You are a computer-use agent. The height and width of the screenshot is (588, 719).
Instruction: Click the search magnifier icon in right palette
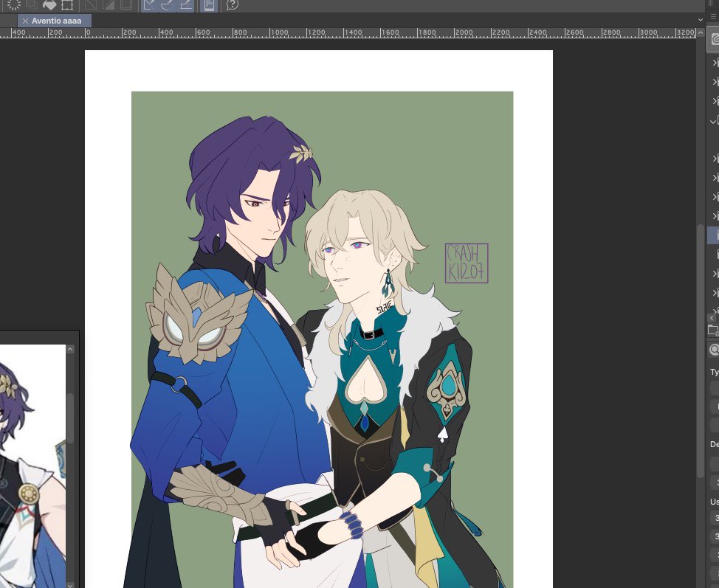click(714, 350)
